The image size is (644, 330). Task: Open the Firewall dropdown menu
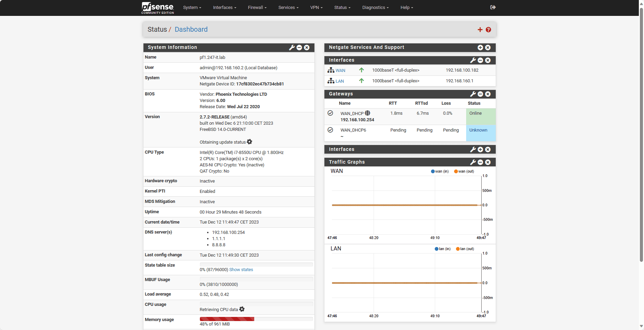[x=257, y=8]
